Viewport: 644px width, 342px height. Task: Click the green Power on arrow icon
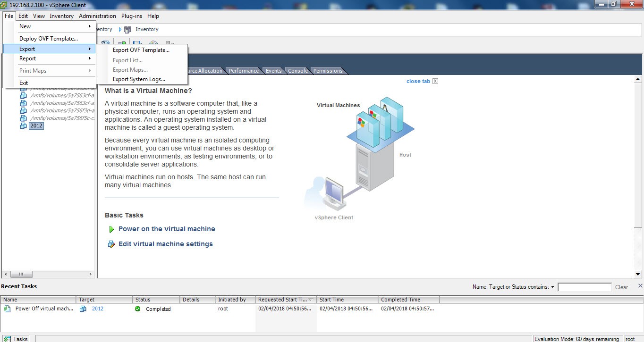coord(111,229)
